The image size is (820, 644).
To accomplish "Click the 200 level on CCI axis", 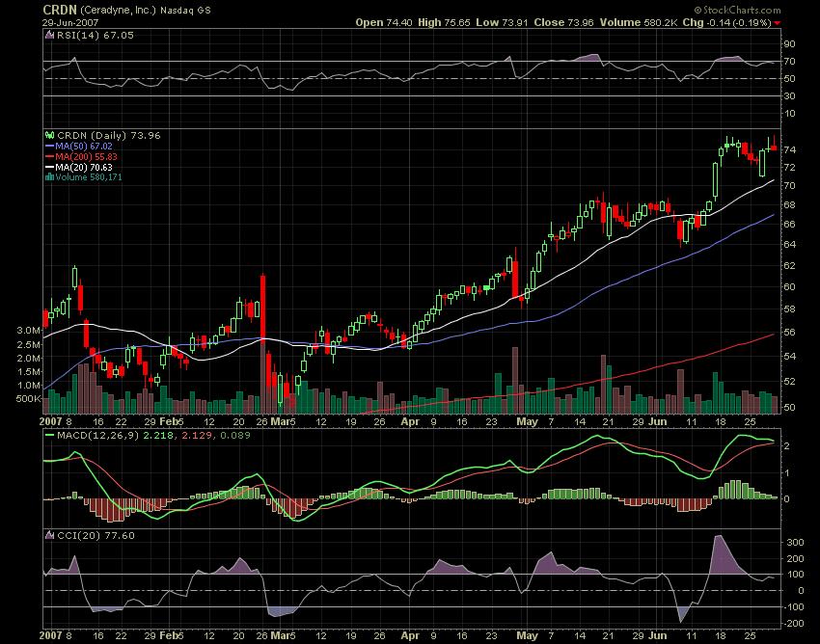I will [x=795, y=559].
